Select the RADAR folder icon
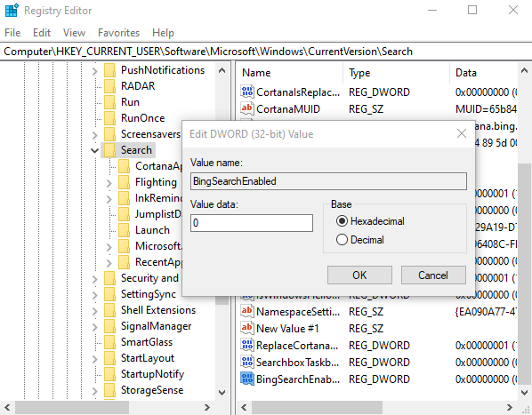Viewport: 532px width, 415px height. pos(109,86)
